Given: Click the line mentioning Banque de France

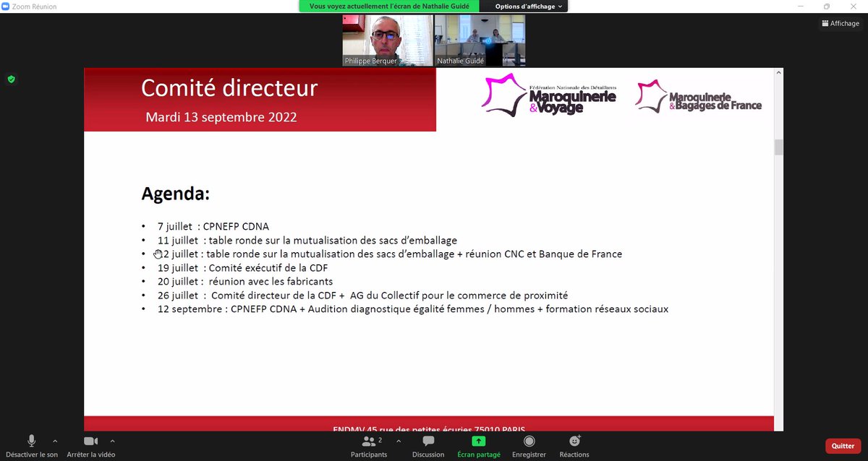Looking at the screenshot, I should point(390,254).
